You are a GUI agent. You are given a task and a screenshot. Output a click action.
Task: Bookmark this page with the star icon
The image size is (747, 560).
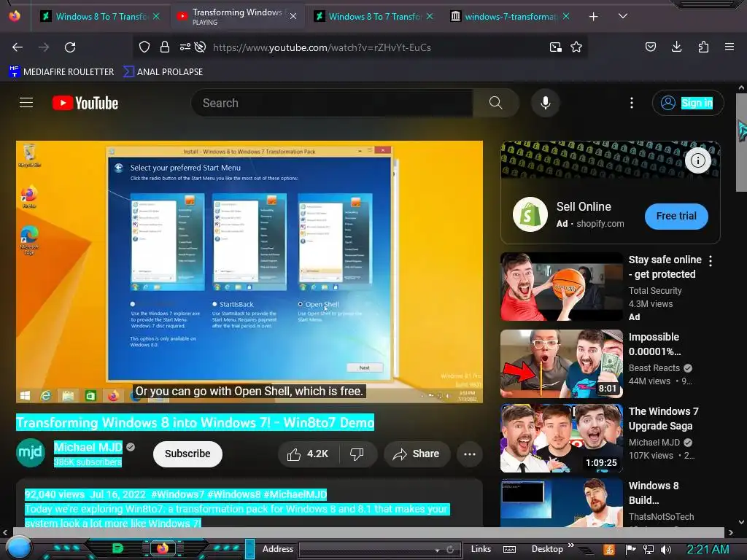pos(576,47)
